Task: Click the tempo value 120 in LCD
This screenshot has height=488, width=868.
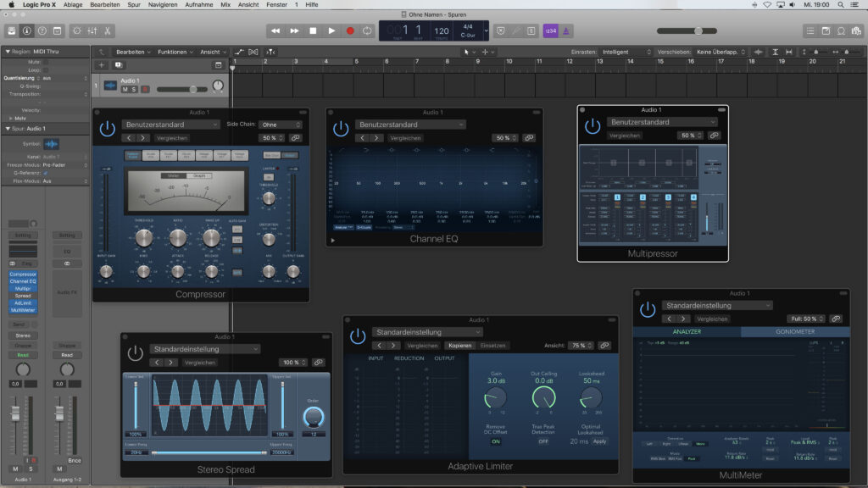Action: (441, 31)
